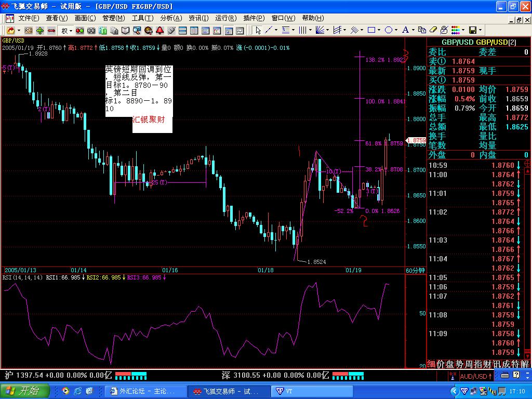Expand the trend line tool dropdown arrow
Viewport: 532px width, 399px height.
[x=276, y=30]
